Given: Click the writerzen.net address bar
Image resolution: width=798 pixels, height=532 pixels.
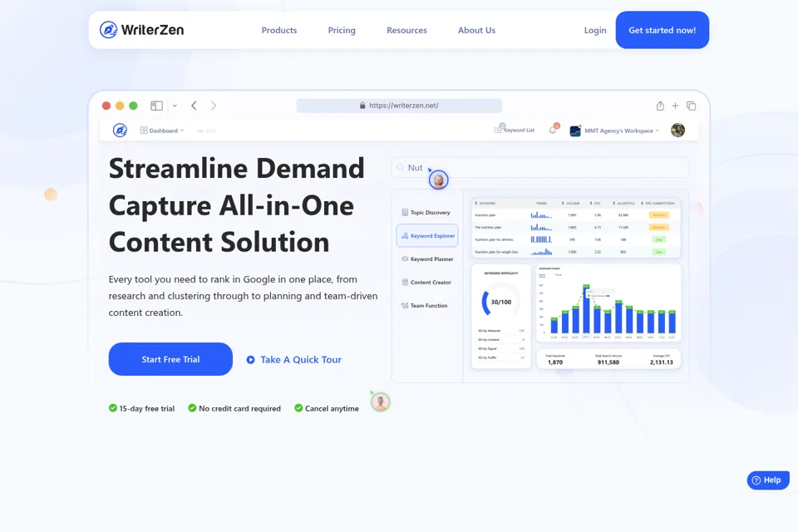Looking at the screenshot, I should click(x=399, y=106).
